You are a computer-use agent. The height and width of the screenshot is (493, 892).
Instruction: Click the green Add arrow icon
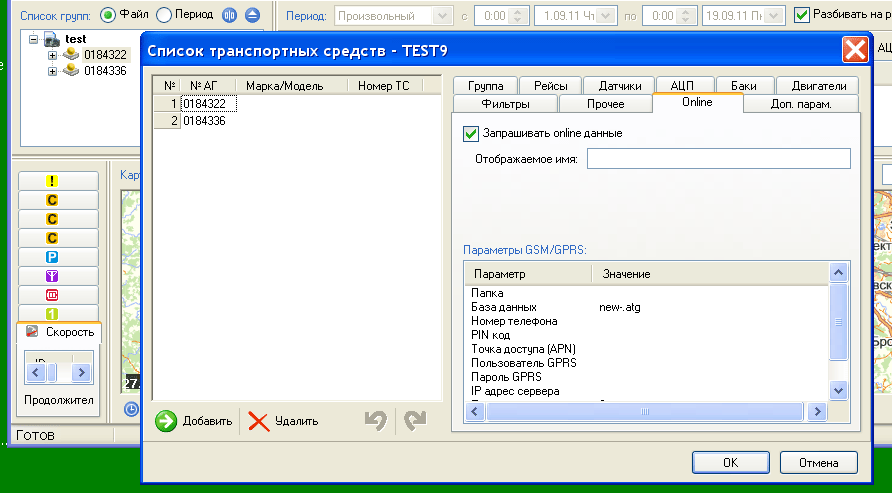(166, 421)
